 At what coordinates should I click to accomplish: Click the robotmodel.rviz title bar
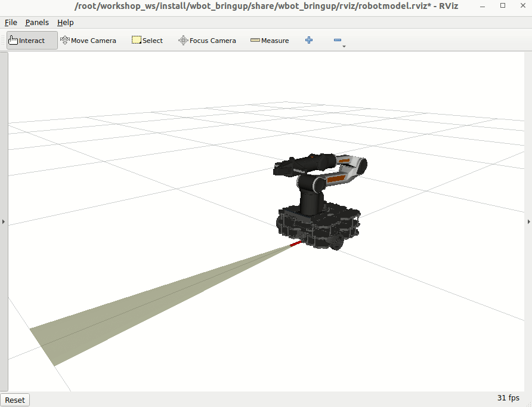[x=266, y=5]
